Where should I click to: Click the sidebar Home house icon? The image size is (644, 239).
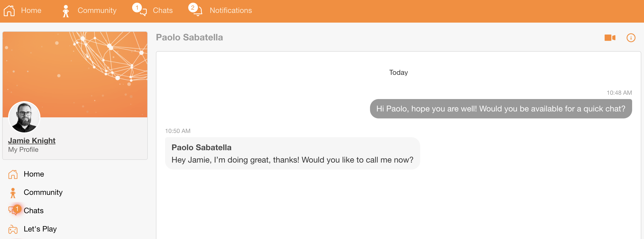[13, 174]
